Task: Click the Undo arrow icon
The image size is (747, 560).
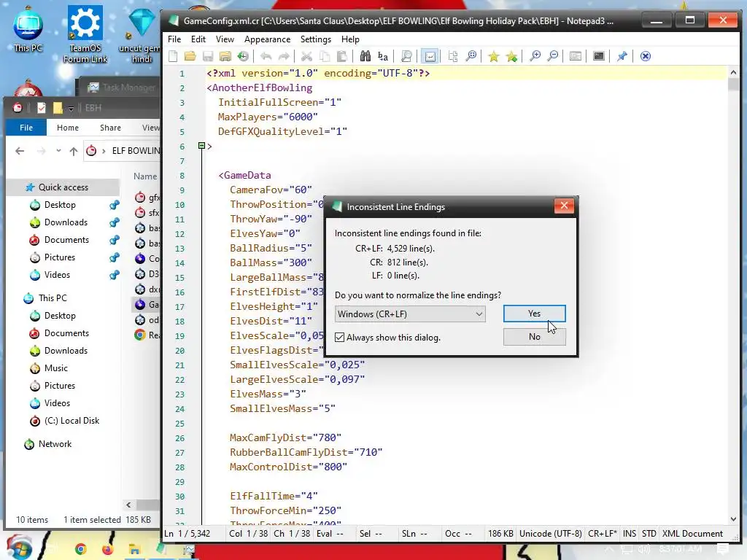Action: [266, 56]
